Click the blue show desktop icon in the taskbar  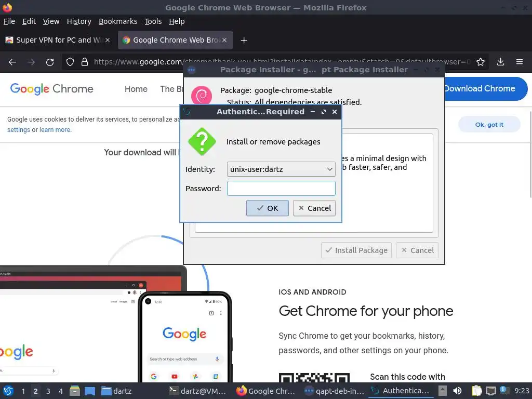point(90,391)
